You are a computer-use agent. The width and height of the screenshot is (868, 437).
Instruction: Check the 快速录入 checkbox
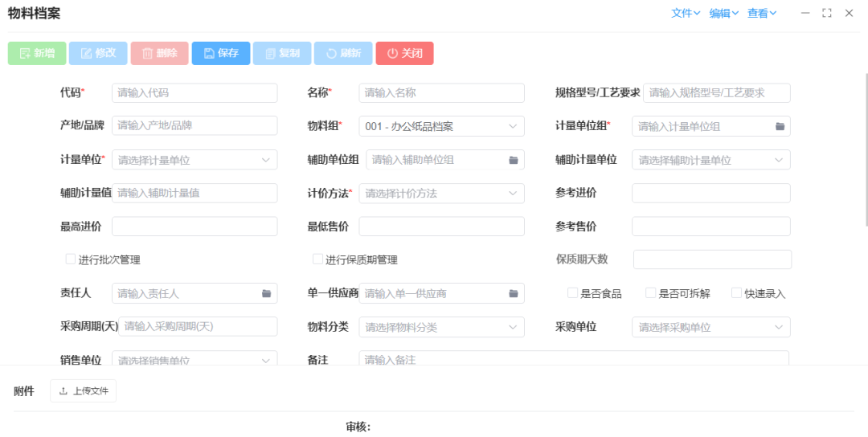point(736,292)
